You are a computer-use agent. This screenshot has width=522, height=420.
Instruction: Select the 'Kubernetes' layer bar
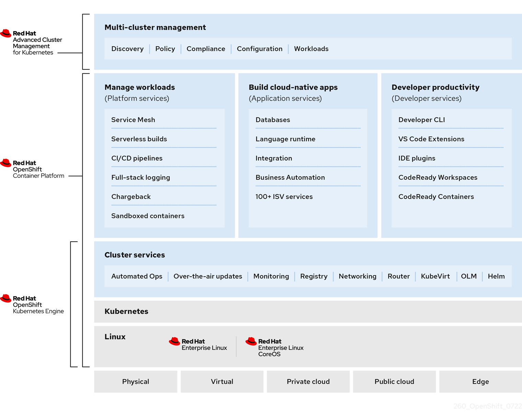coord(308,312)
